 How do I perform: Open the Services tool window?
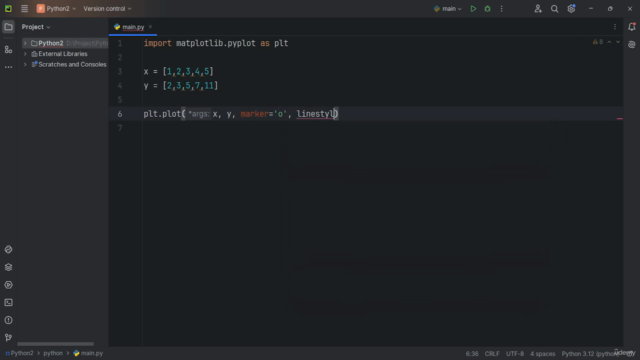pyautogui.click(x=8, y=285)
